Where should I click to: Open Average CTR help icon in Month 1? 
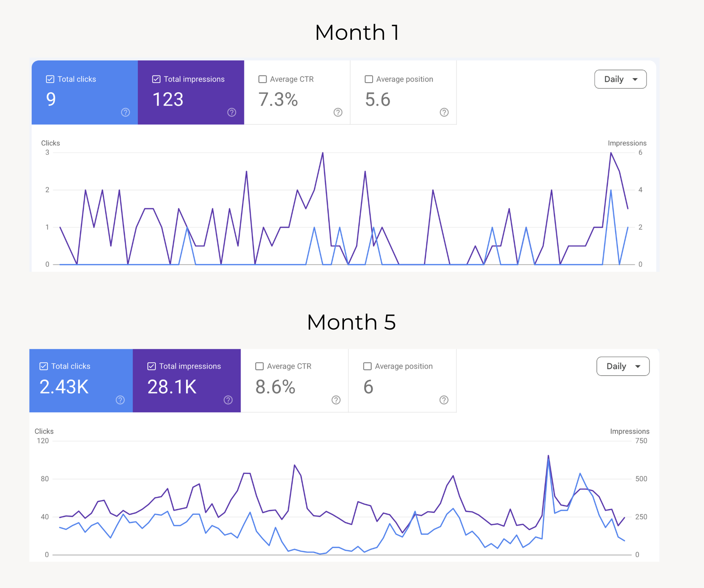pos(338,112)
